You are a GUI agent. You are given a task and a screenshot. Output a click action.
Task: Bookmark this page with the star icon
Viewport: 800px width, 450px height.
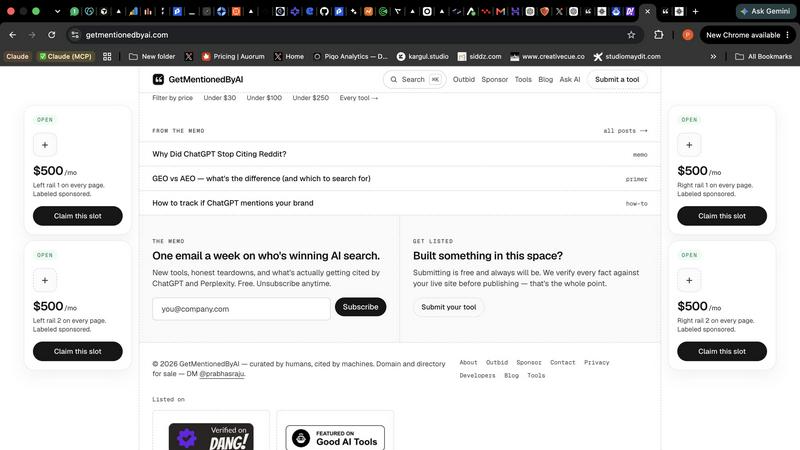click(631, 35)
